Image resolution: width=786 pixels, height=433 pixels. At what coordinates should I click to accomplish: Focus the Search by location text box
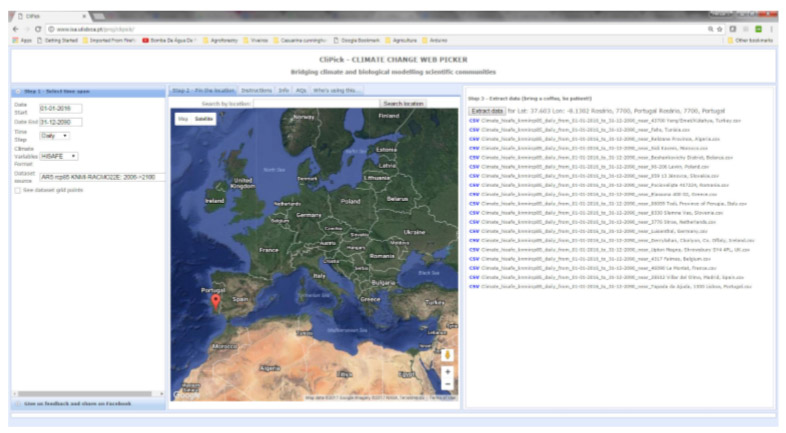click(316, 103)
